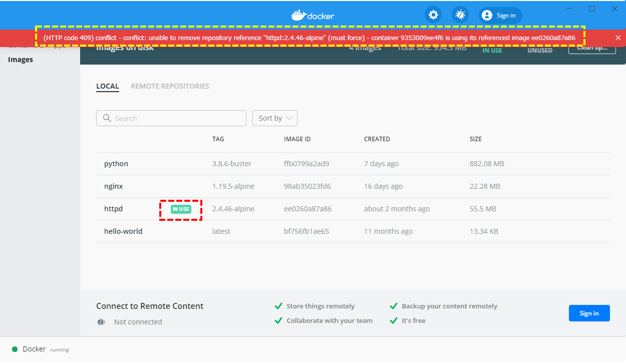Switch to REMOTE REPOSITORIES tab
This screenshot has height=364, width=626.
click(170, 86)
